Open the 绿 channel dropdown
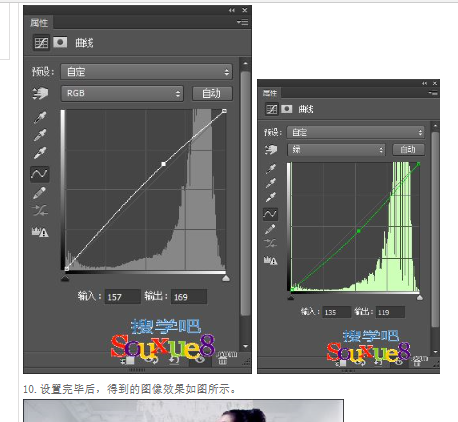458x422 pixels. [x=336, y=150]
